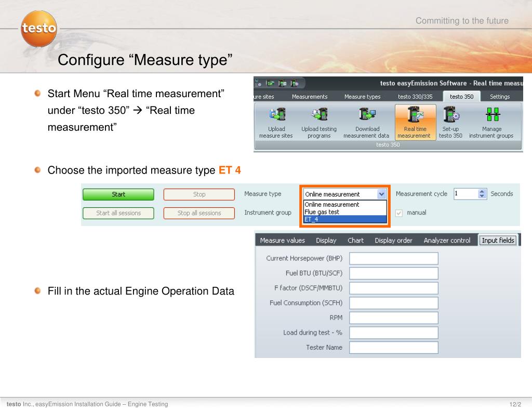Click the orange 'ET 4' text
The height and width of the screenshot is (411, 532).
[230, 170]
